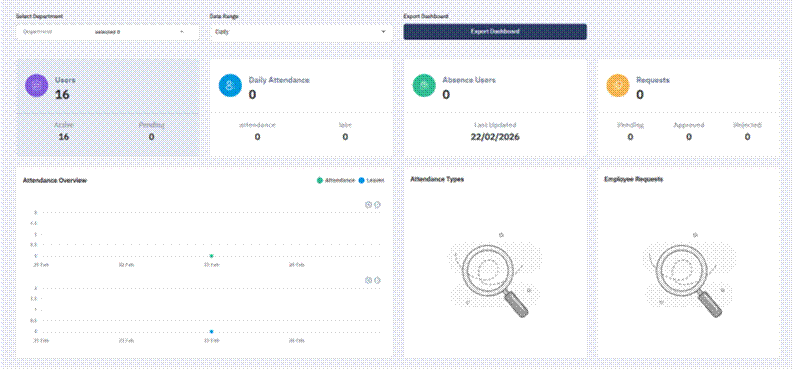Click left toolbar icon on upper attendance chart

click(x=368, y=204)
